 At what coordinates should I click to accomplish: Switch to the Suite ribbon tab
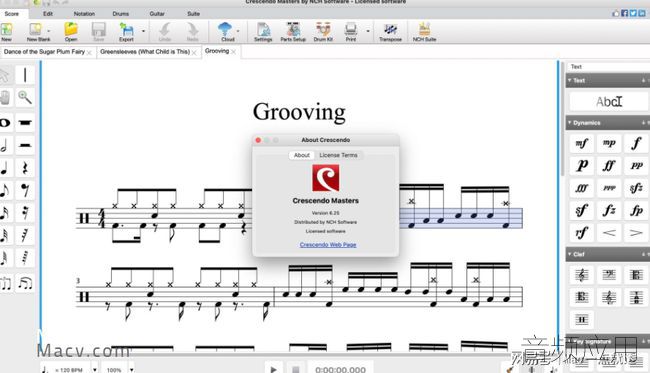(193, 14)
